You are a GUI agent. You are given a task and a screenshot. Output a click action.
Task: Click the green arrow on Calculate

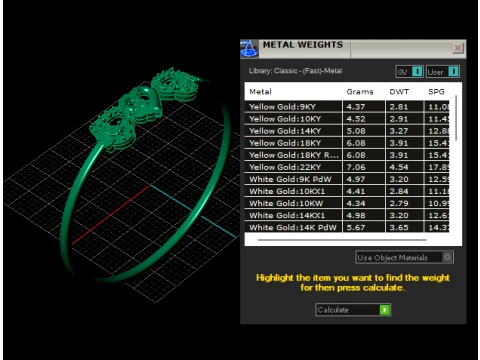[x=385, y=310]
